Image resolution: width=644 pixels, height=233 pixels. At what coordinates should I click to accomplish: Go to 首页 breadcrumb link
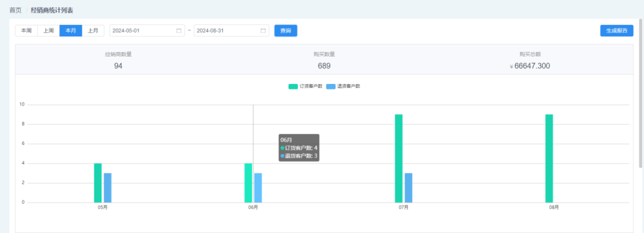[16, 10]
